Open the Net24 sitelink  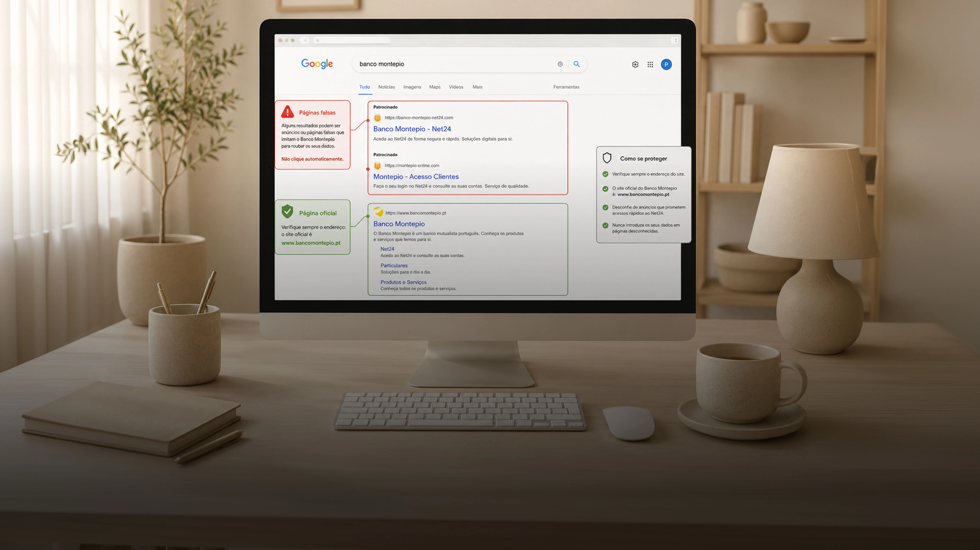click(x=387, y=249)
